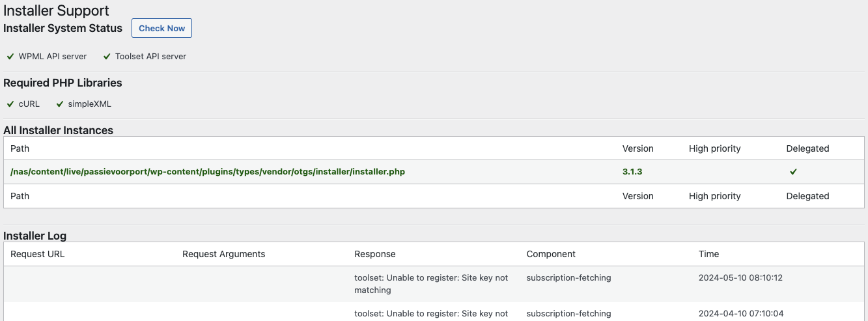Click the Path header in the table footer row
The height and width of the screenshot is (321, 868).
click(x=20, y=196)
